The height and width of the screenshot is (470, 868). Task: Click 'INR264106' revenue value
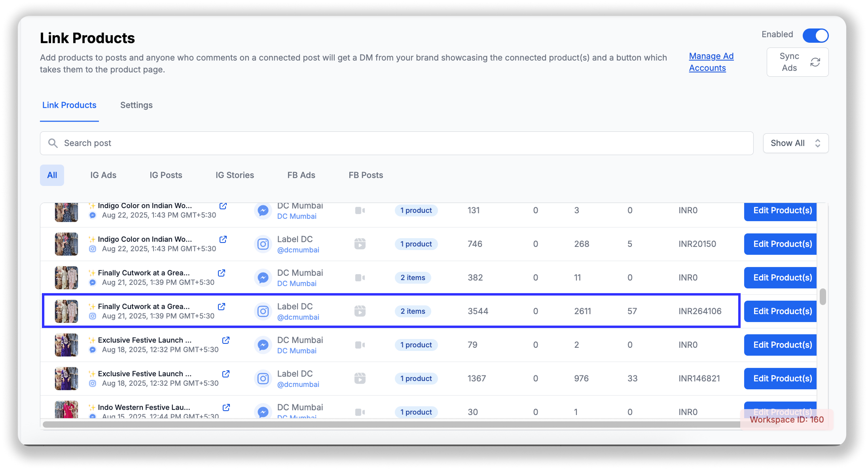click(x=700, y=311)
